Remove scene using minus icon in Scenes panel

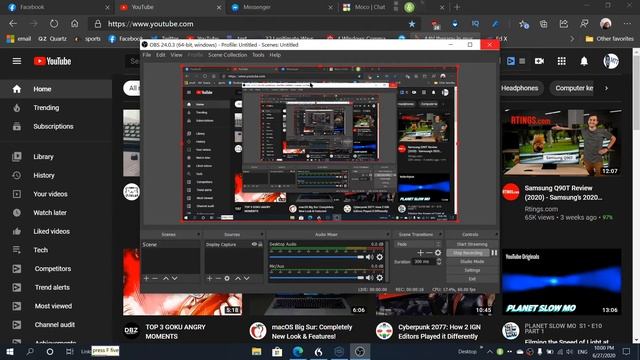point(155,278)
